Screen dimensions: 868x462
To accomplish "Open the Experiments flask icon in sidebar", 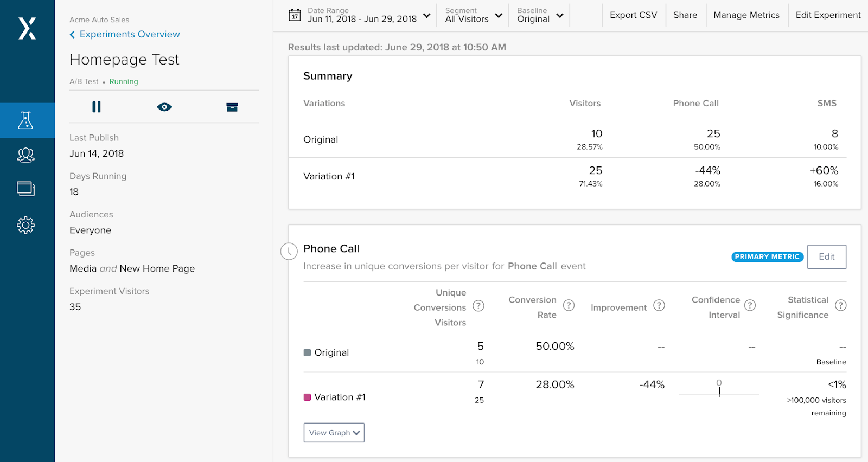I will [26, 120].
